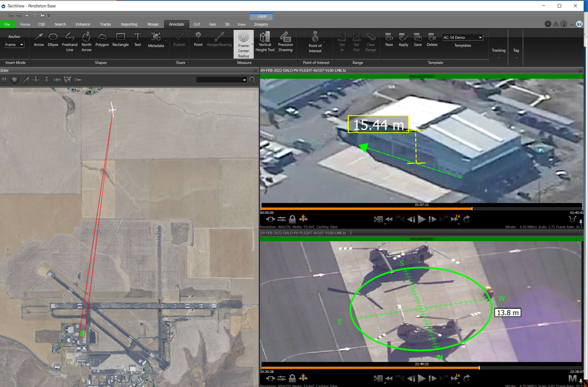
Task: Toggle the lock icon in top video player
Action: point(292,219)
